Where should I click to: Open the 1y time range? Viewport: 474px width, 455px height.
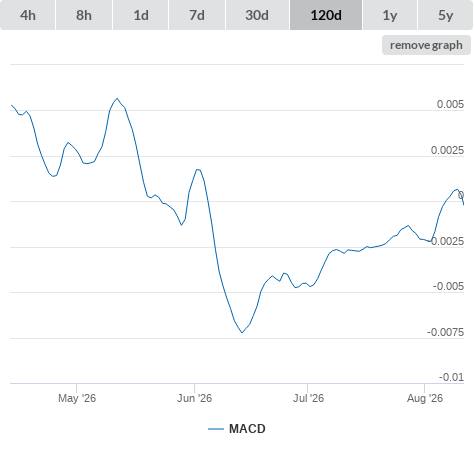pyautogui.click(x=390, y=15)
